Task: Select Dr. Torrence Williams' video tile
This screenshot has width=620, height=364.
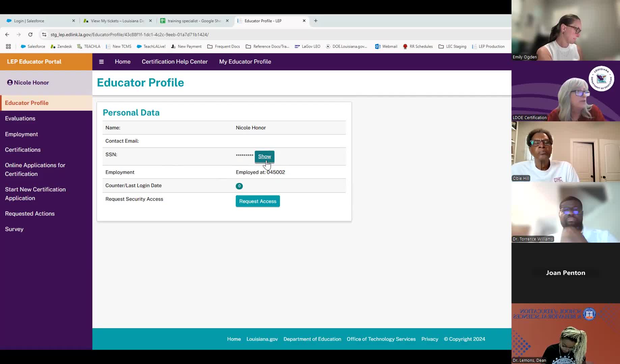Action: click(566, 212)
